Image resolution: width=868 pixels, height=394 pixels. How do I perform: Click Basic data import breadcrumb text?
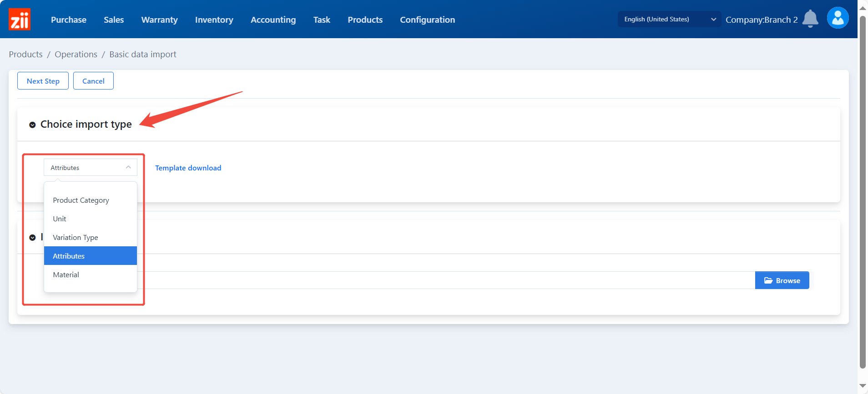(x=143, y=54)
